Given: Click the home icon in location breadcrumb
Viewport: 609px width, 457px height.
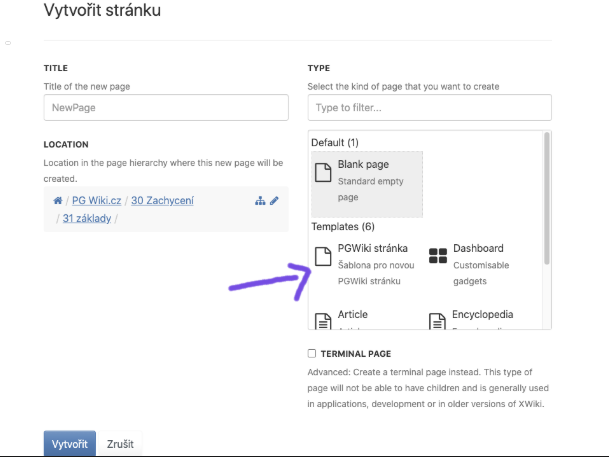Looking at the screenshot, I should 58,201.
